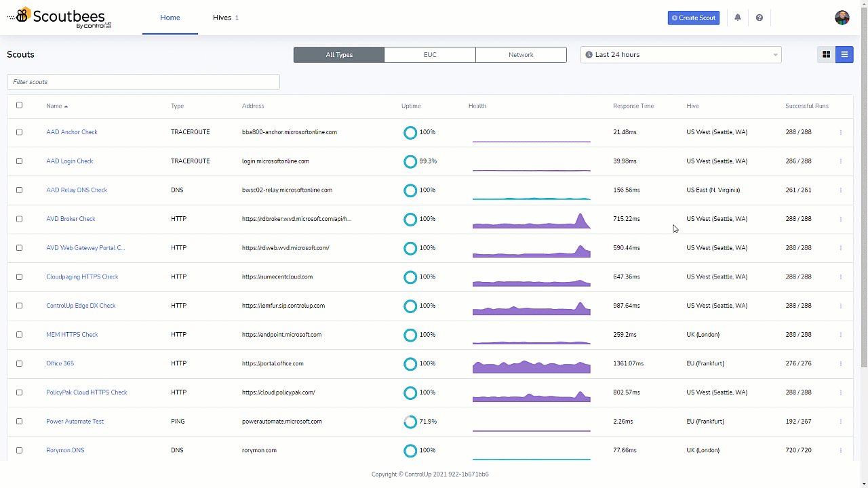The height and width of the screenshot is (488, 868).
Task: Open the notifications bell icon
Action: point(738,18)
